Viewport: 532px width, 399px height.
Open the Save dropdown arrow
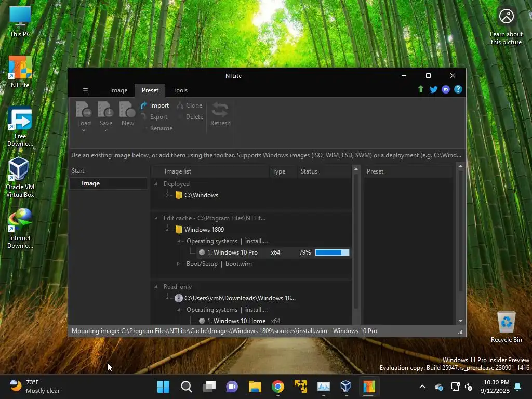pyautogui.click(x=105, y=130)
